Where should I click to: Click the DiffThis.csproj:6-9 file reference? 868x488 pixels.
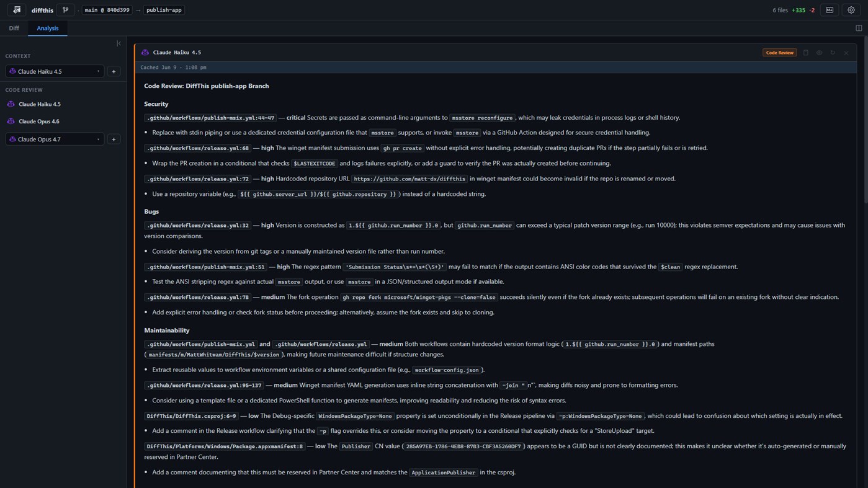[191, 416]
